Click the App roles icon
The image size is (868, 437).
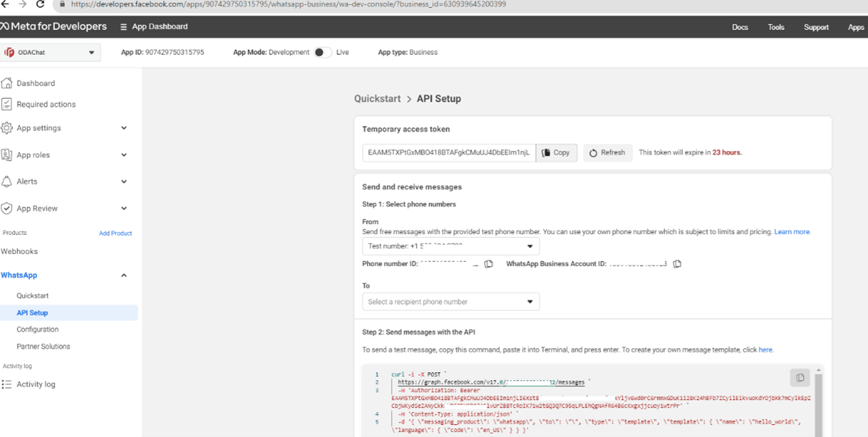tap(6, 154)
